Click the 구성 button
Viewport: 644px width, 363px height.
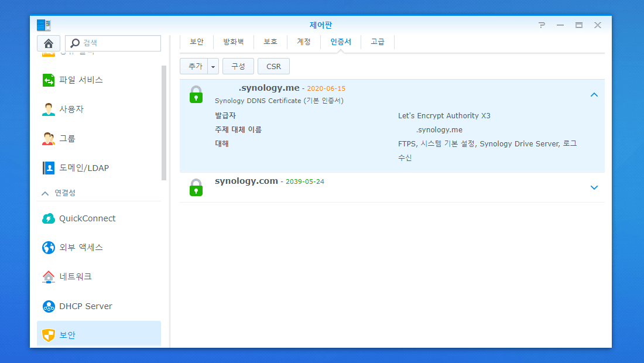coord(238,67)
